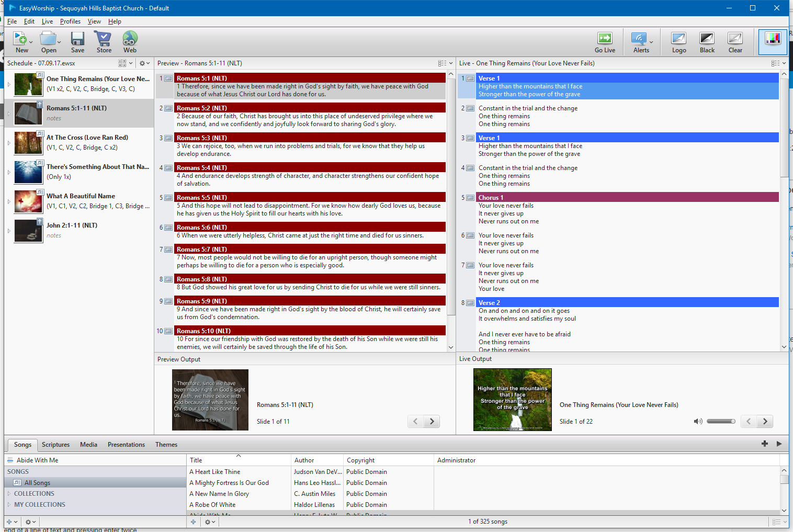Toggle the Clear output button
Viewport: 793px width, 532px height.
point(735,42)
